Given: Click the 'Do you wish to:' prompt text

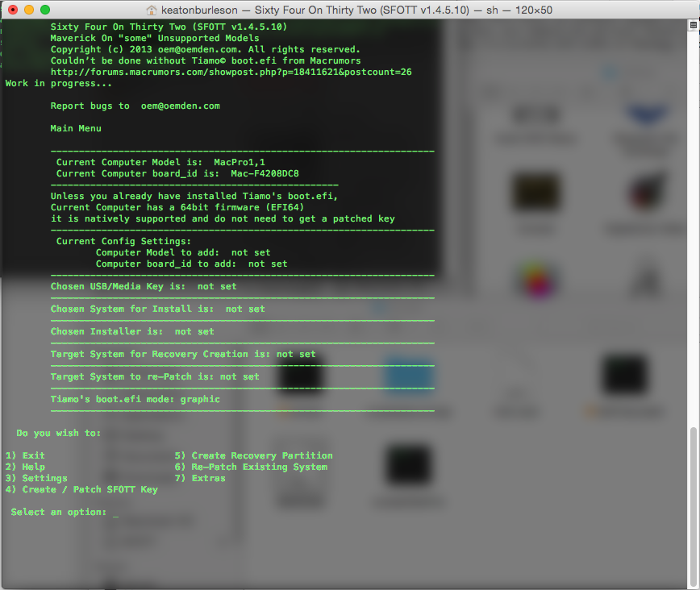Looking at the screenshot, I should [59, 433].
